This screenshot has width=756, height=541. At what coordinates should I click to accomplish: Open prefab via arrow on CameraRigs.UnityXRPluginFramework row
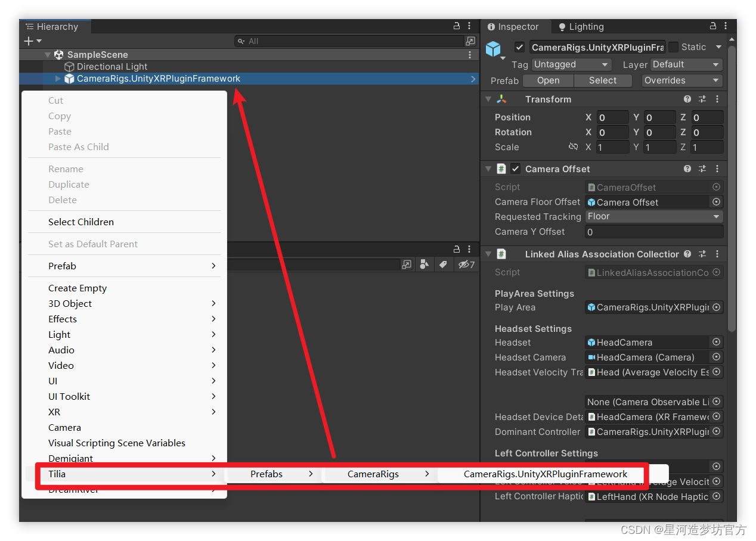coord(473,79)
